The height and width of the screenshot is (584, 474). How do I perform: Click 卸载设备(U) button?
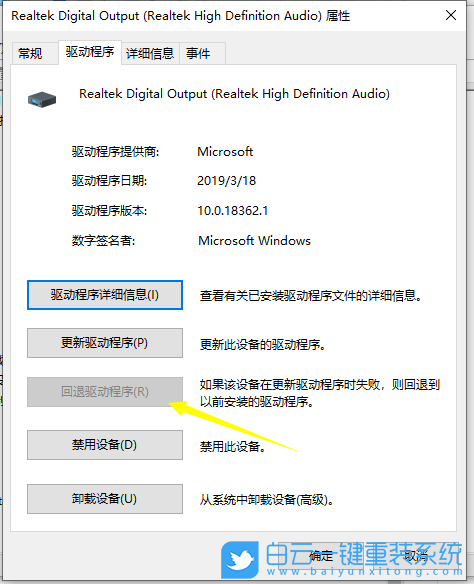coord(105,499)
